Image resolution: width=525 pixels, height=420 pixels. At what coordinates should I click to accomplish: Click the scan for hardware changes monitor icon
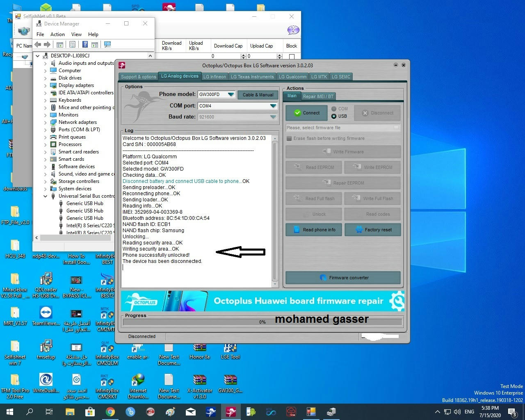pos(107,44)
